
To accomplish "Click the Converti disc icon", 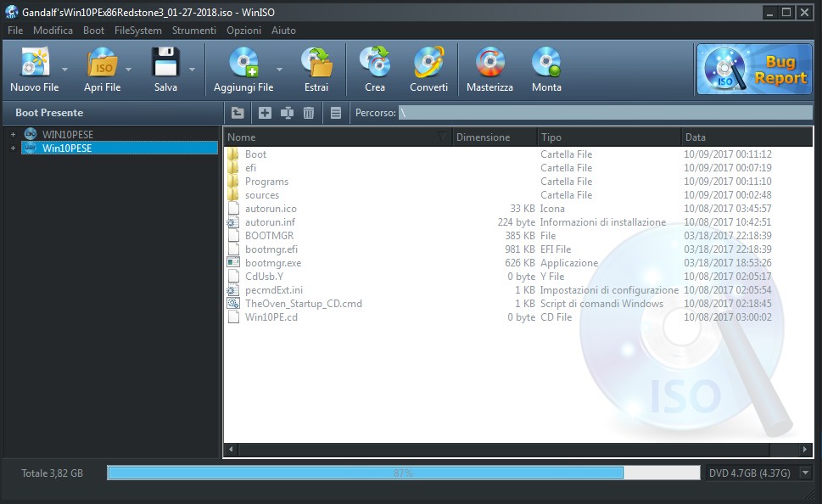I will [x=429, y=63].
